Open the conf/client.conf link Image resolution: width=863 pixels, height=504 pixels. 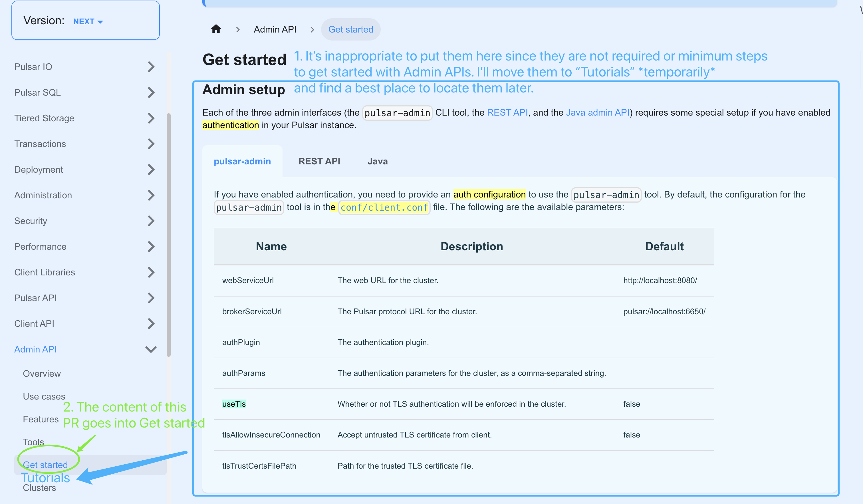pyautogui.click(x=384, y=207)
